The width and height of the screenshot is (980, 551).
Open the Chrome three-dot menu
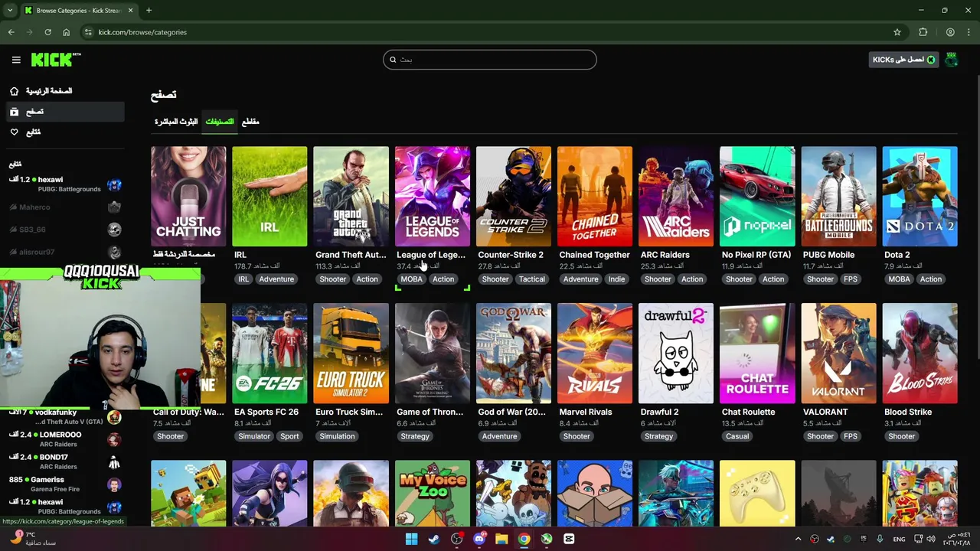tap(969, 32)
